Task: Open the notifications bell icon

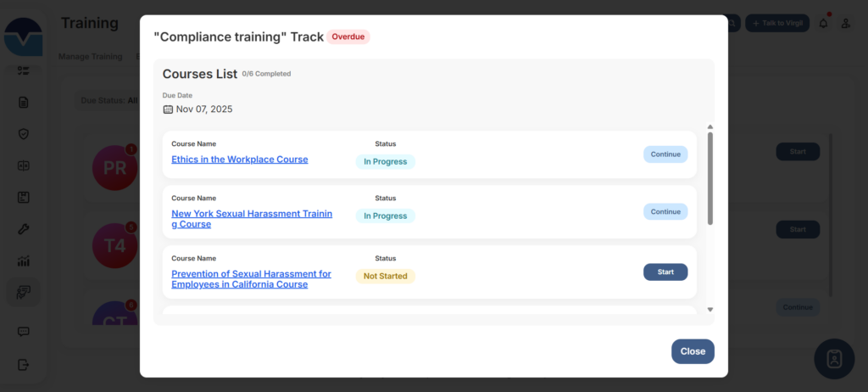Action: click(x=823, y=24)
